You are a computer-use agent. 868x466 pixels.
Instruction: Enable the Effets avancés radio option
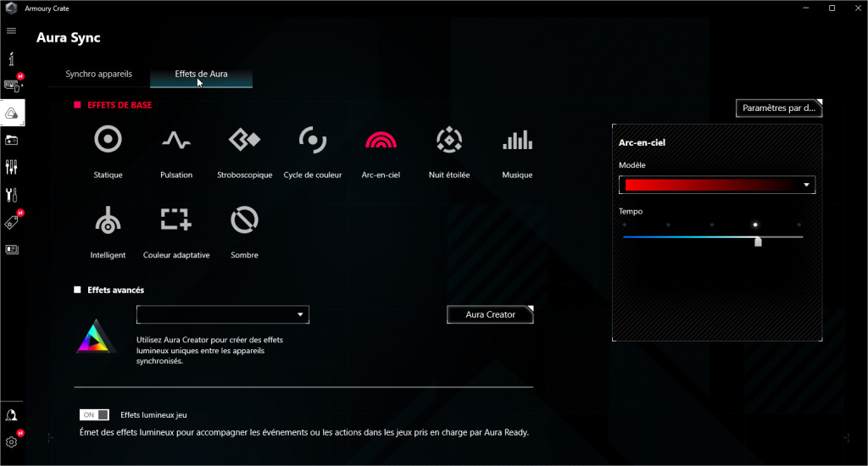click(78, 290)
